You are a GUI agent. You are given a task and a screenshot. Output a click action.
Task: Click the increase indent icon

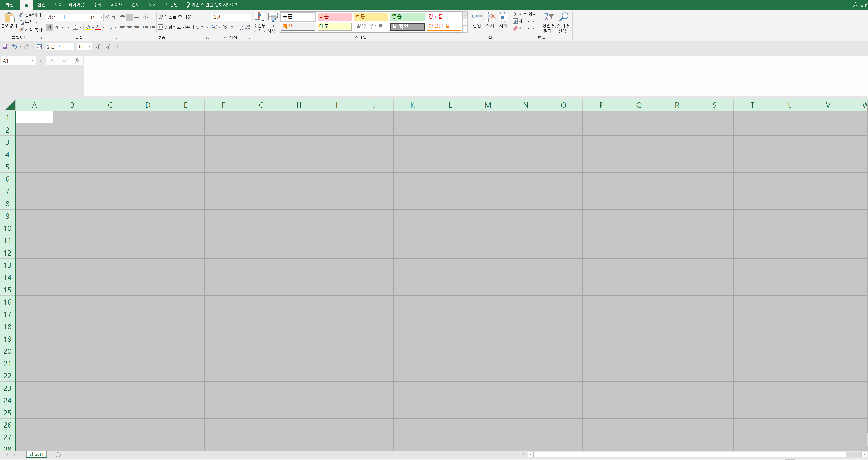coord(152,27)
